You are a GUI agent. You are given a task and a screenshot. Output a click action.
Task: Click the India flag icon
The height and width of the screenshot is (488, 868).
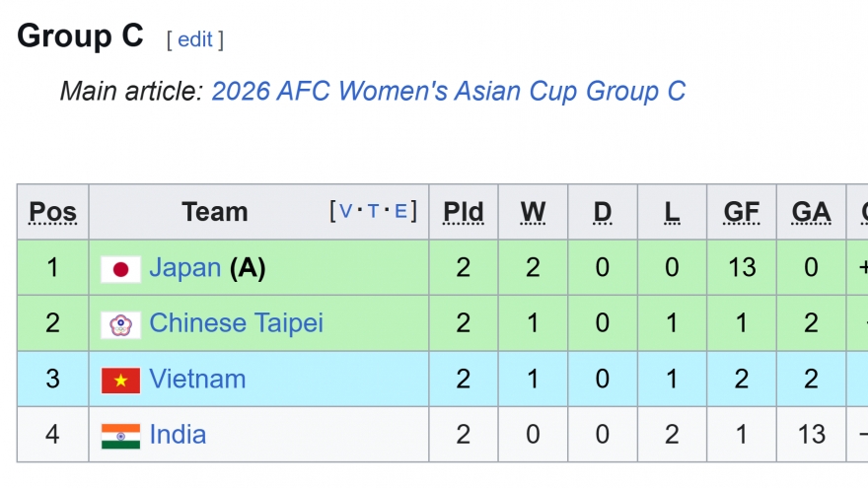point(120,435)
